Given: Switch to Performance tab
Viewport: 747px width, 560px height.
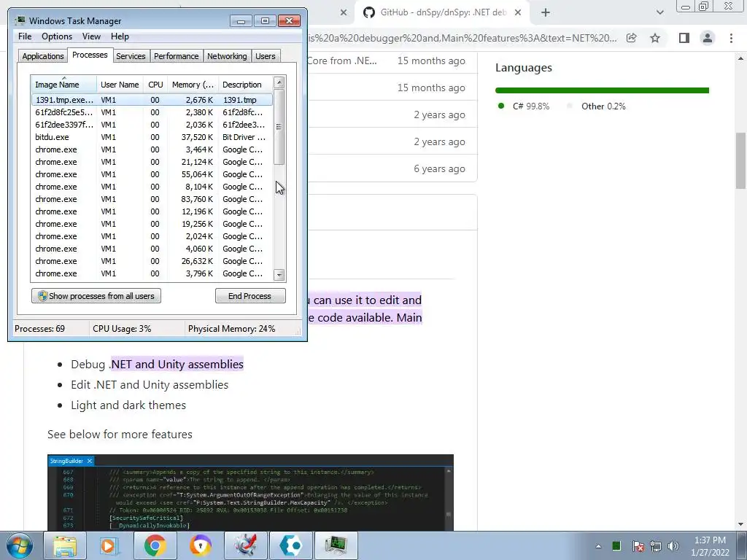Looking at the screenshot, I should click(176, 56).
